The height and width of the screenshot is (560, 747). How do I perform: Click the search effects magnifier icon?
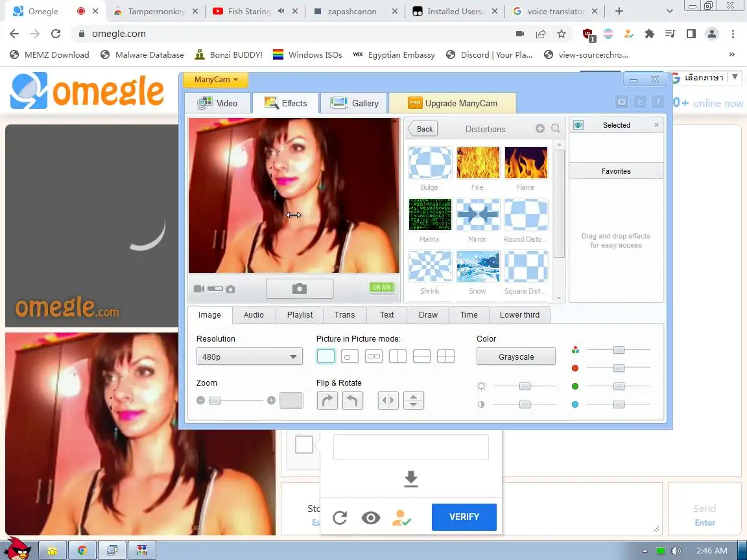tap(556, 128)
